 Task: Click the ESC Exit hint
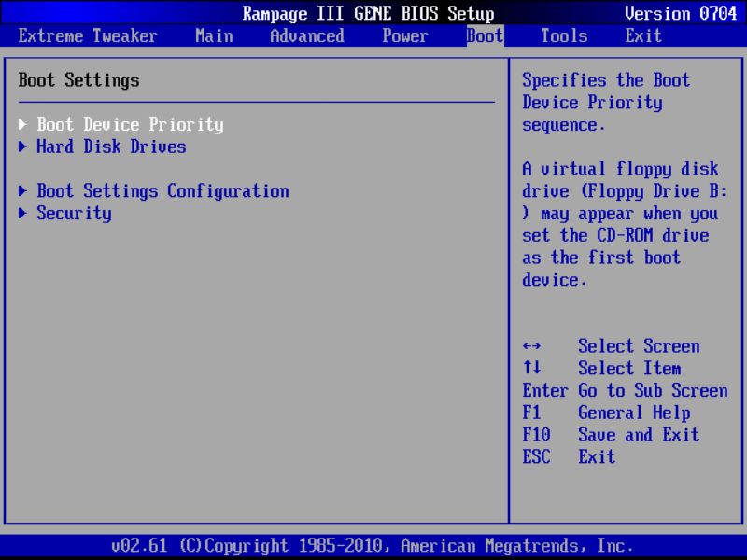coord(569,456)
